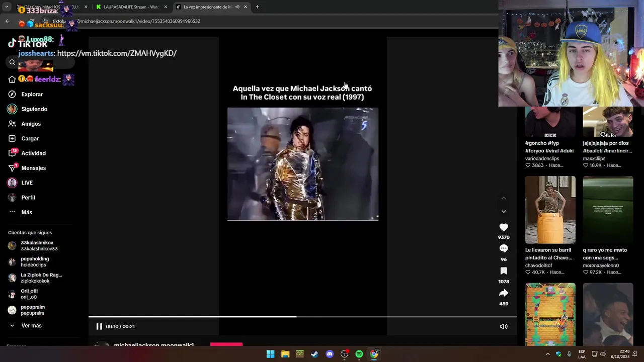The height and width of the screenshot is (362, 644).
Task: Share the video with the arrow icon
Action: pyautogui.click(x=504, y=293)
